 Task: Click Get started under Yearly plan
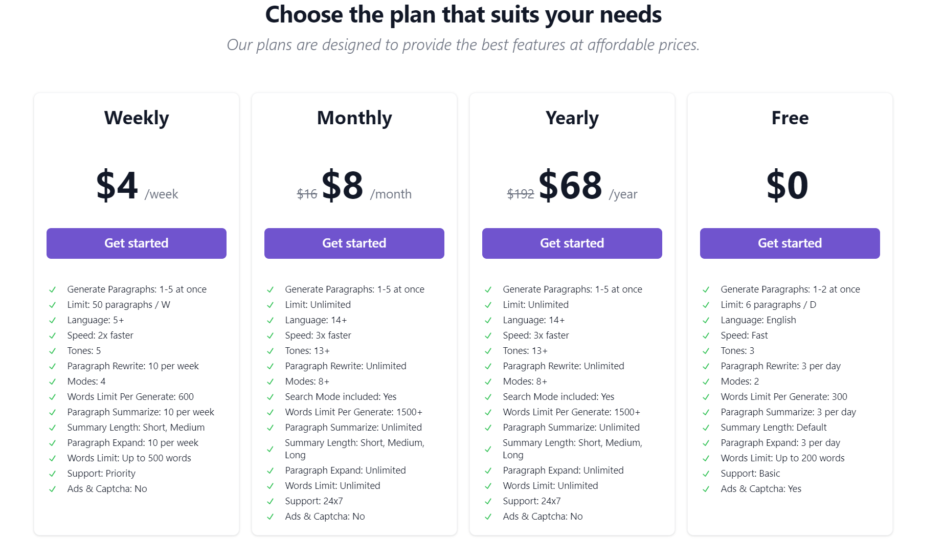click(x=572, y=243)
